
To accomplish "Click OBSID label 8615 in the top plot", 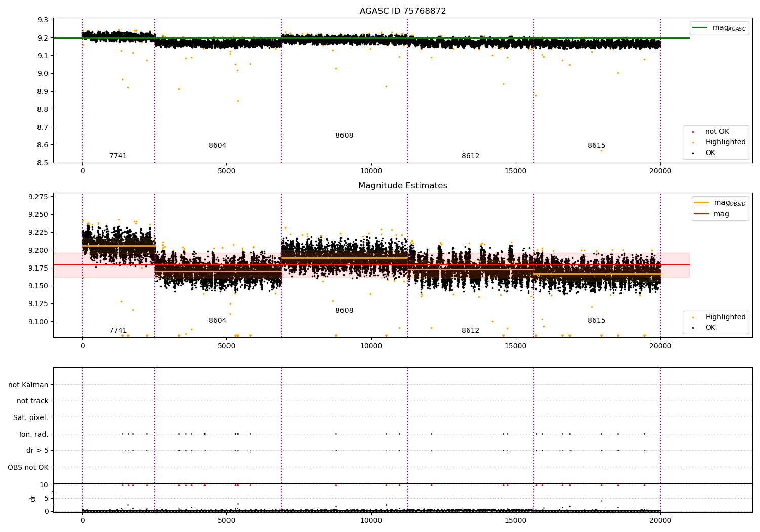I will 597,146.
